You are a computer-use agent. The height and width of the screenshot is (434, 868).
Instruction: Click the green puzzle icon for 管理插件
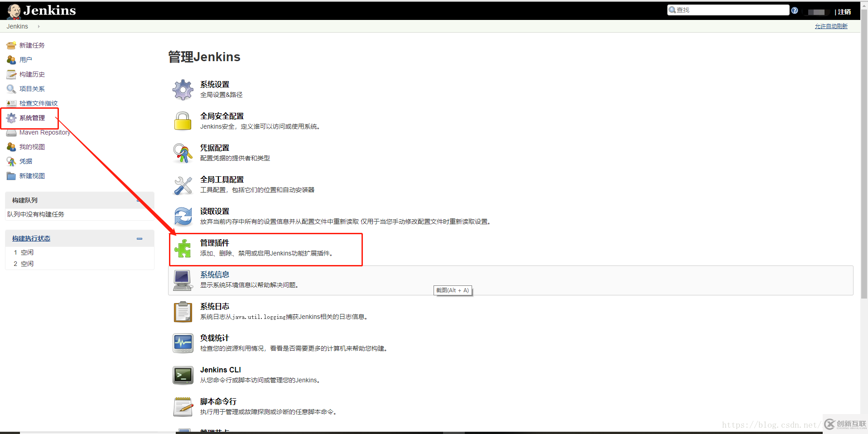183,248
